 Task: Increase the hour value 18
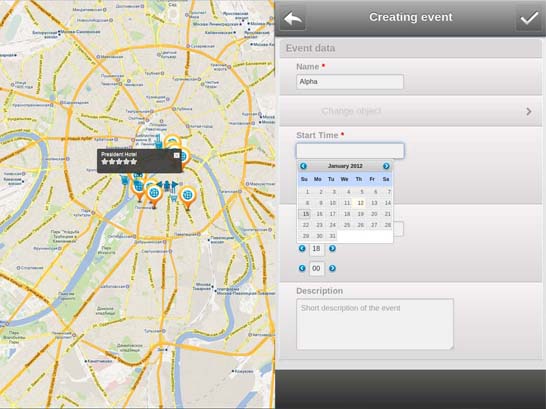click(332, 248)
